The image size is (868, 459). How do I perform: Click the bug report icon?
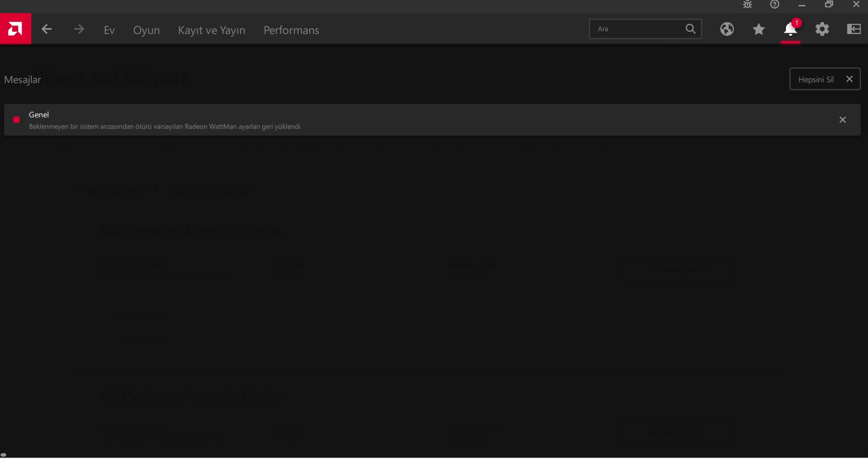pos(748,5)
